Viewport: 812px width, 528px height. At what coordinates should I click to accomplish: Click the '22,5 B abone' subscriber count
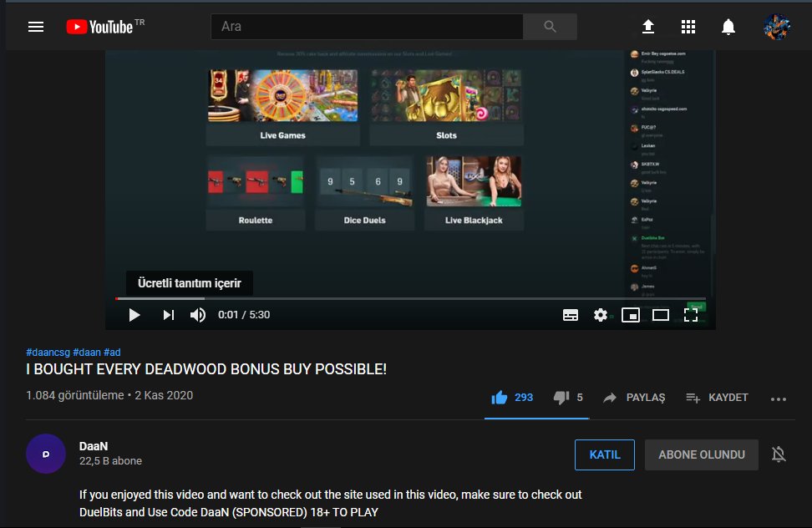[110, 461]
